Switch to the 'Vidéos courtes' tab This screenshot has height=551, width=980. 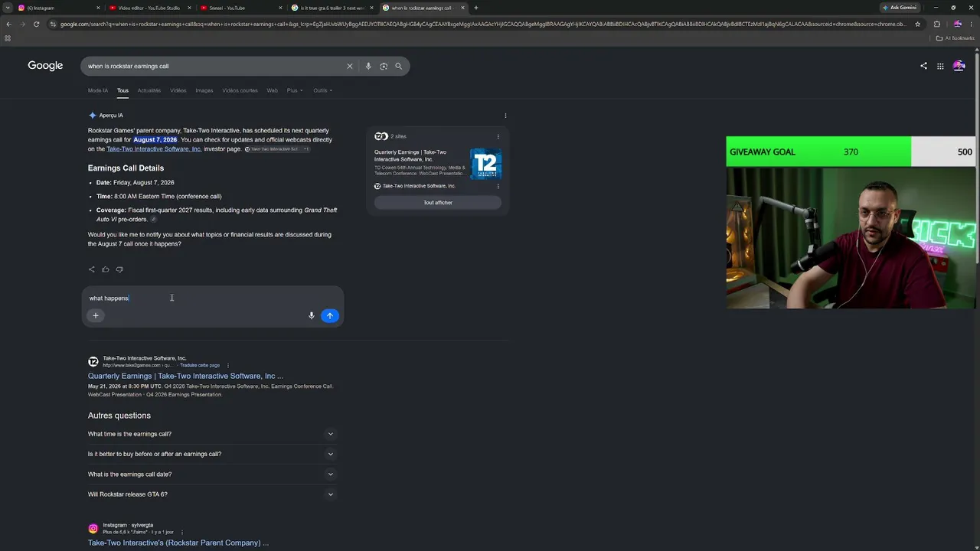[240, 90]
